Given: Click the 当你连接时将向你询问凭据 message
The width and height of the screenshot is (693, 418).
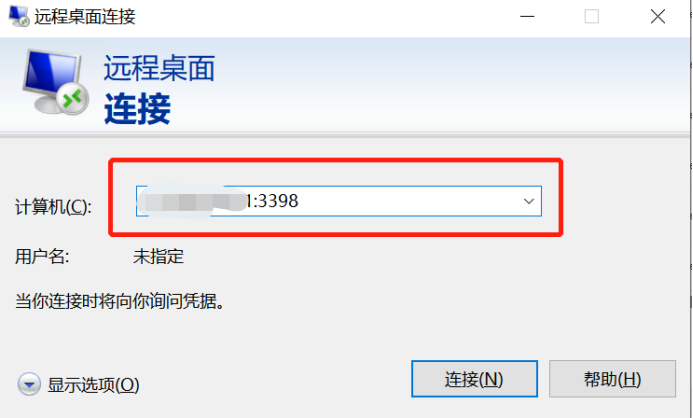Looking at the screenshot, I should click(x=120, y=301).
